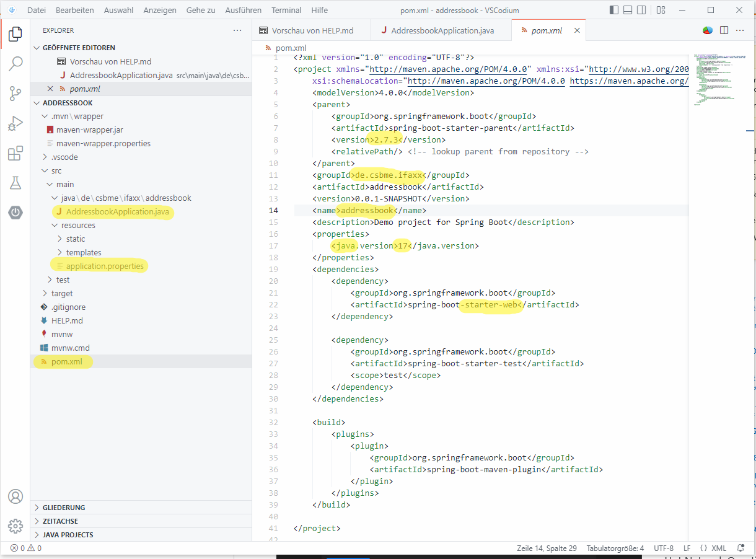Image resolution: width=756 pixels, height=559 pixels.
Task: Open the Testing flask view
Action: pyautogui.click(x=15, y=183)
